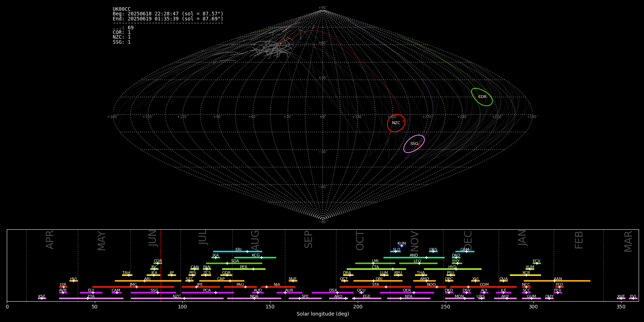Click the SSG timeline shower bar
Screen dimensions: 644x322
click(153, 293)
